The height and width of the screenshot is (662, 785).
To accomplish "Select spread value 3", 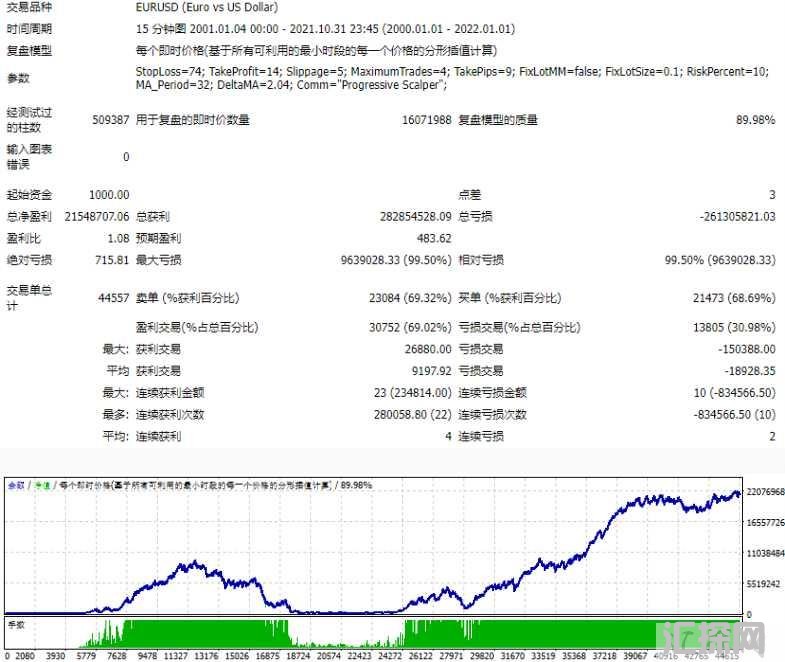I will click(x=772, y=194).
